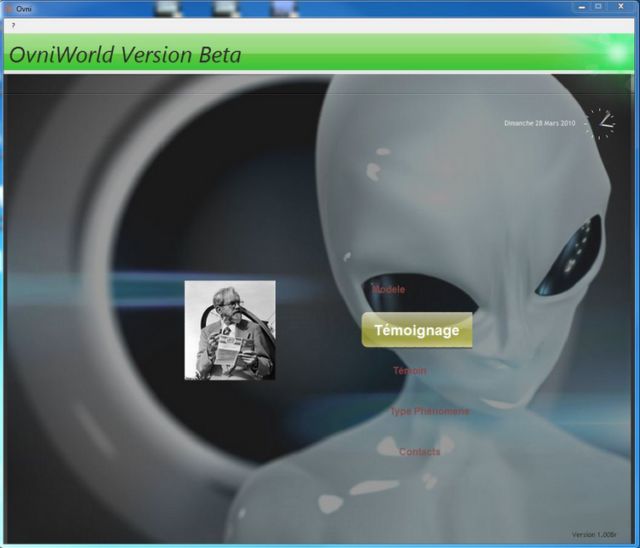Open the Contacts menu entry
The width and height of the screenshot is (640, 548).
(x=420, y=451)
